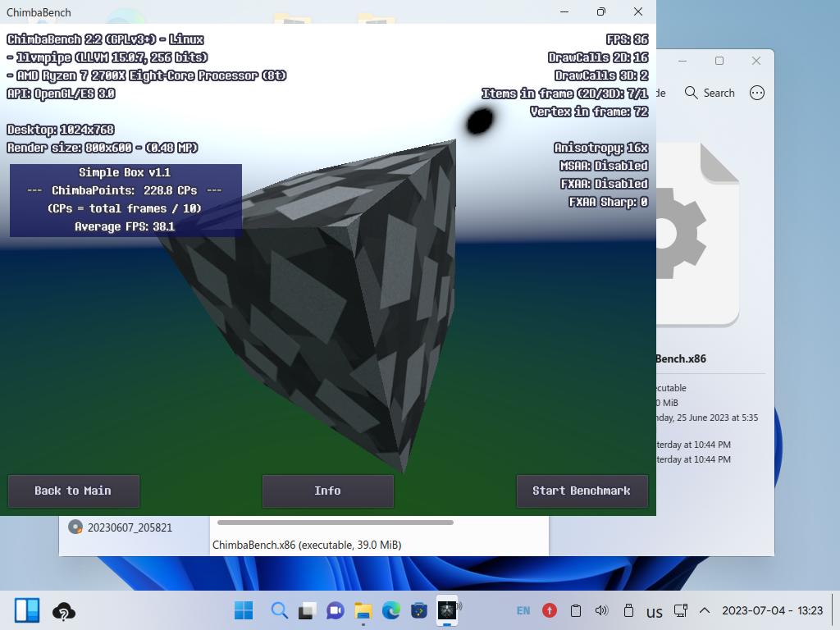Click the first FXAA Disabled label
840x630 pixels.
pos(605,184)
